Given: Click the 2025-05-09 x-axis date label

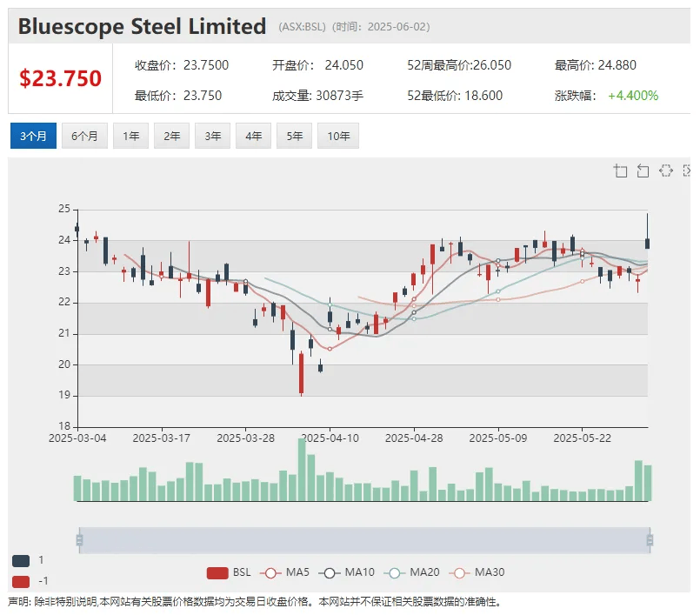Looking at the screenshot, I should click(x=498, y=438).
